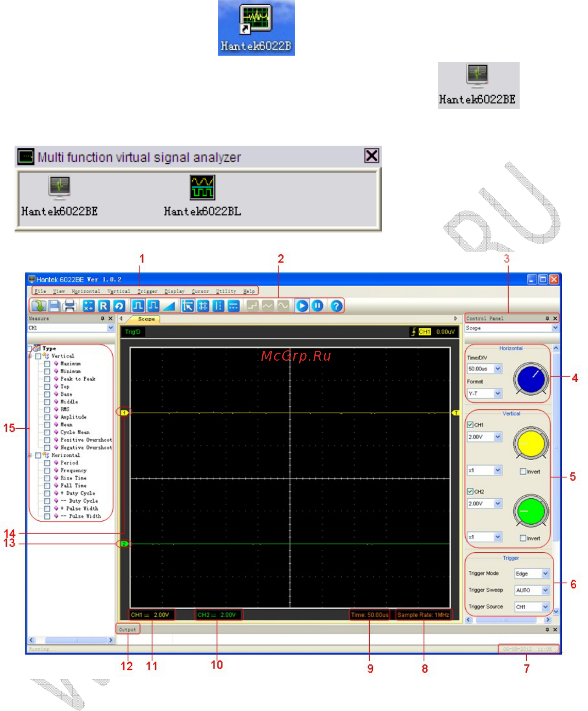Enable the CH1 channel checkbox
588x711 pixels.
click(x=470, y=424)
